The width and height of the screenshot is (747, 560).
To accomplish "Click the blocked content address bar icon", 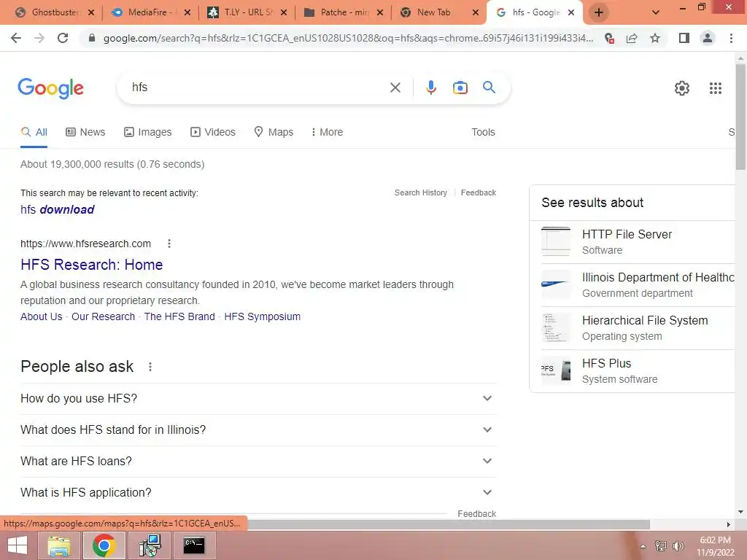I will (x=609, y=38).
